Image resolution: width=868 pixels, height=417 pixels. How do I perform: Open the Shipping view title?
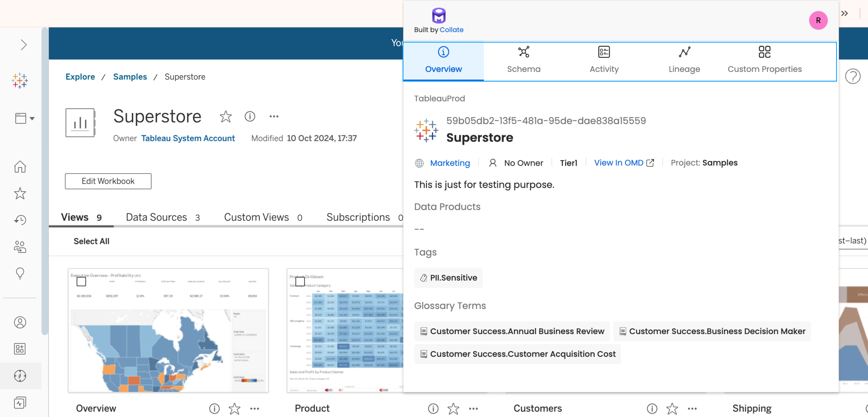pos(752,408)
